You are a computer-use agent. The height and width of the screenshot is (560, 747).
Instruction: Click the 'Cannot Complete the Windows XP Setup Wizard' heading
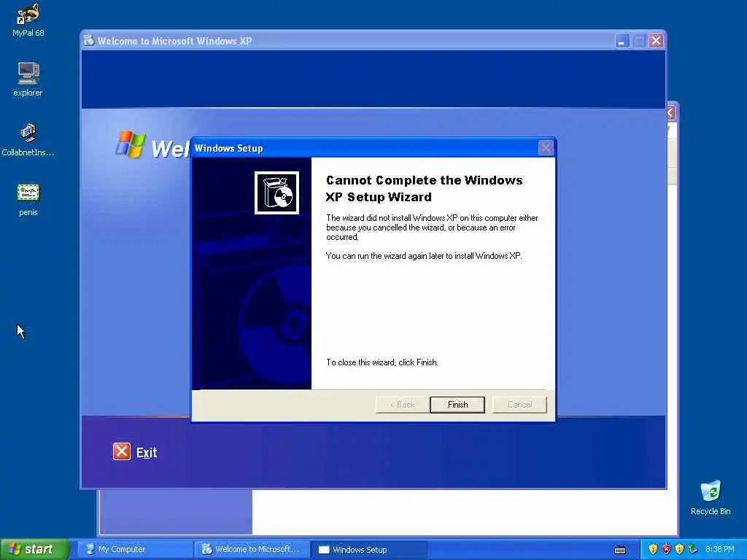click(424, 189)
